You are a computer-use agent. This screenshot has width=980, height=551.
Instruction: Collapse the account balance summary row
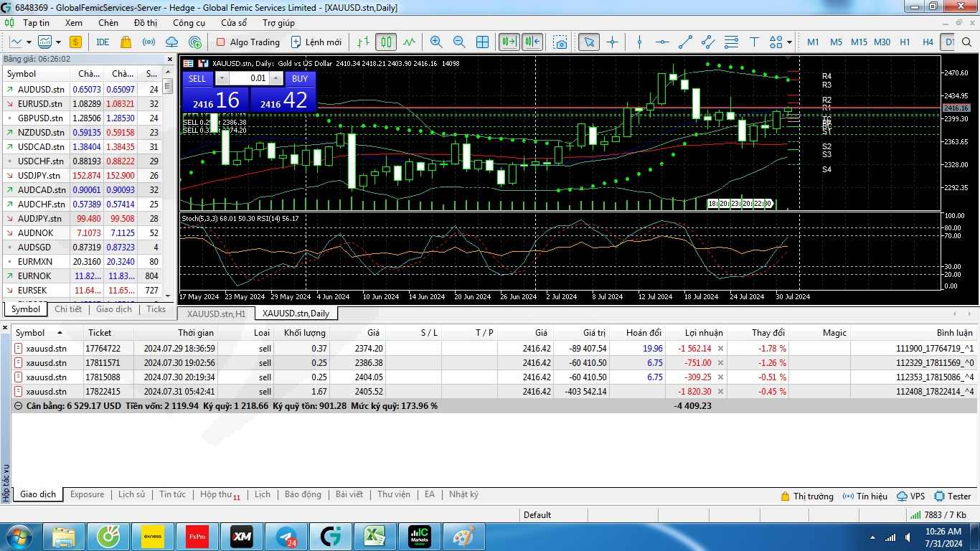[18, 406]
